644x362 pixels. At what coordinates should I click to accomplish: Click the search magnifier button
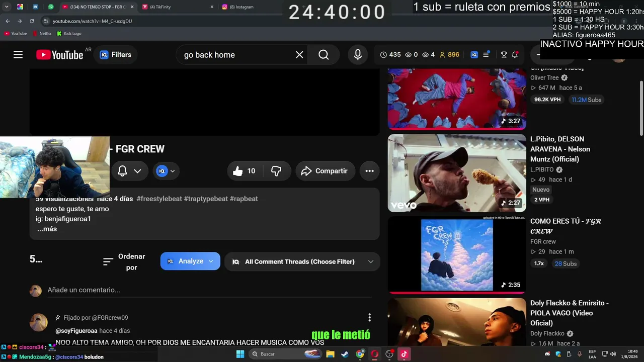click(324, 55)
